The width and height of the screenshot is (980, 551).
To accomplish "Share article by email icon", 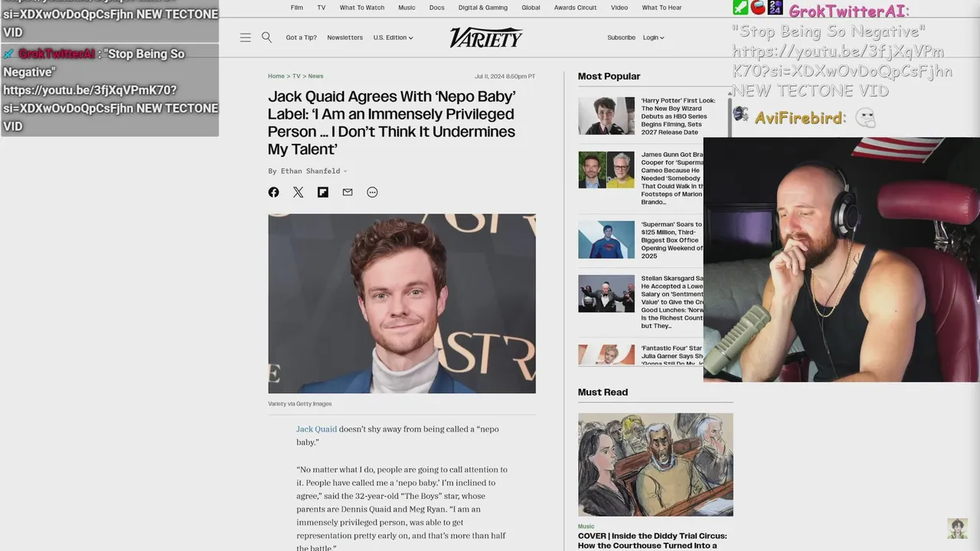I will click(x=348, y=192).
